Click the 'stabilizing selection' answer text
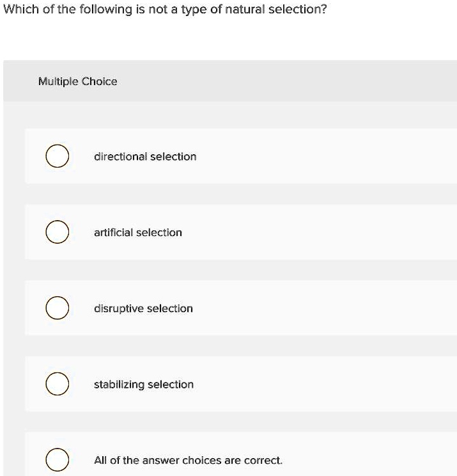Viewport: 457px width, 476px height. [x=144, y=385]
